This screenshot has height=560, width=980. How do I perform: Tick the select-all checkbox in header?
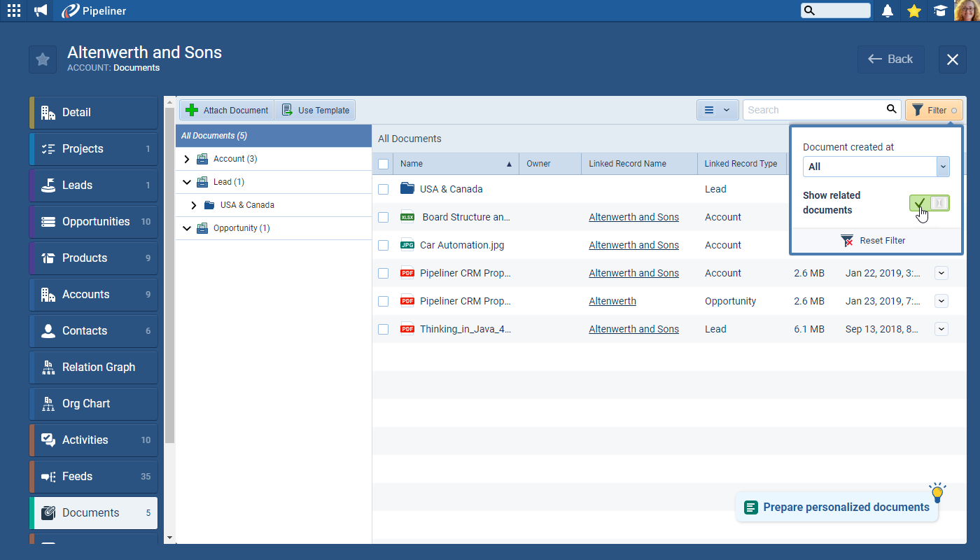[383, 164]
